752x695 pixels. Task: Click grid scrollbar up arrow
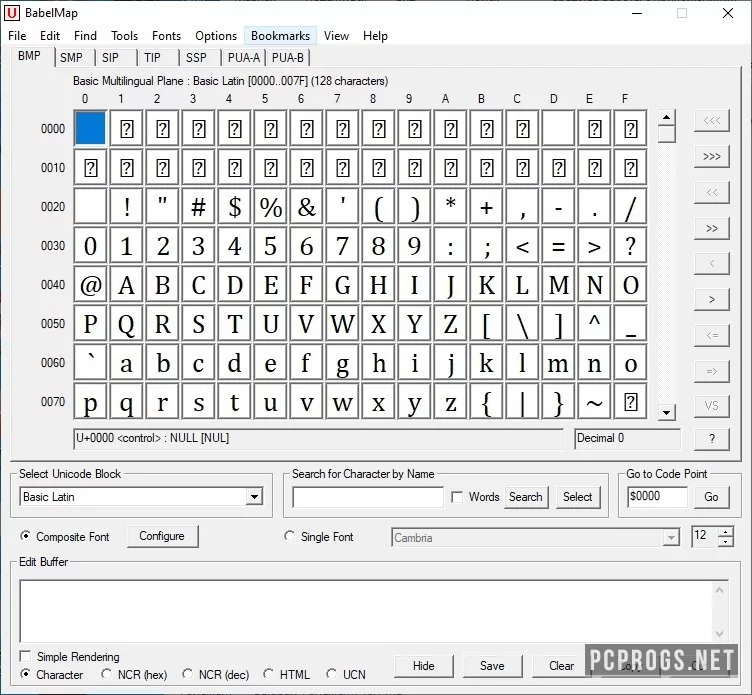click(667, 117)
